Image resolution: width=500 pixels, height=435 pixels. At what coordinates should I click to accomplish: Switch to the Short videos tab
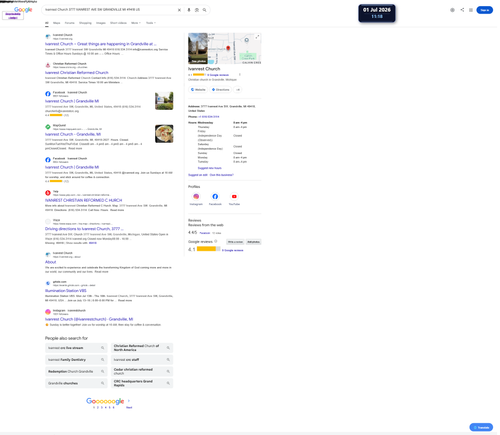point(118,23)
